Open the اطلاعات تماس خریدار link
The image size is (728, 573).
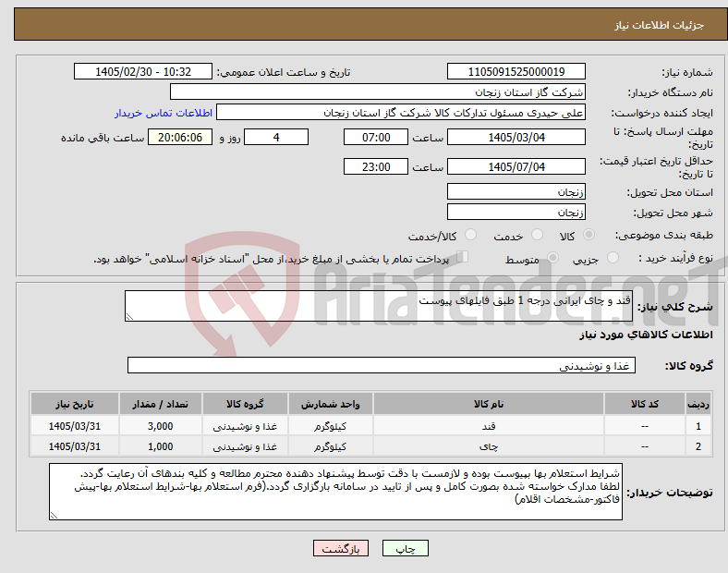pos(164,113)
